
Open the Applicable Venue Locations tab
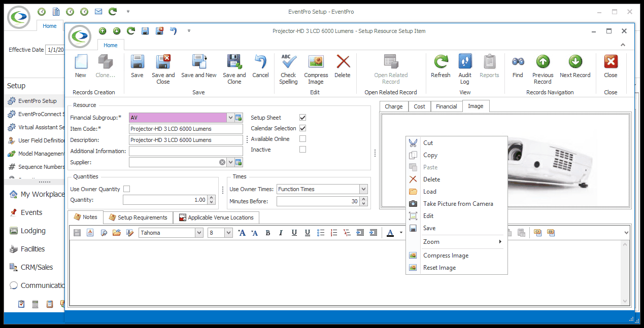coord(216,217)
